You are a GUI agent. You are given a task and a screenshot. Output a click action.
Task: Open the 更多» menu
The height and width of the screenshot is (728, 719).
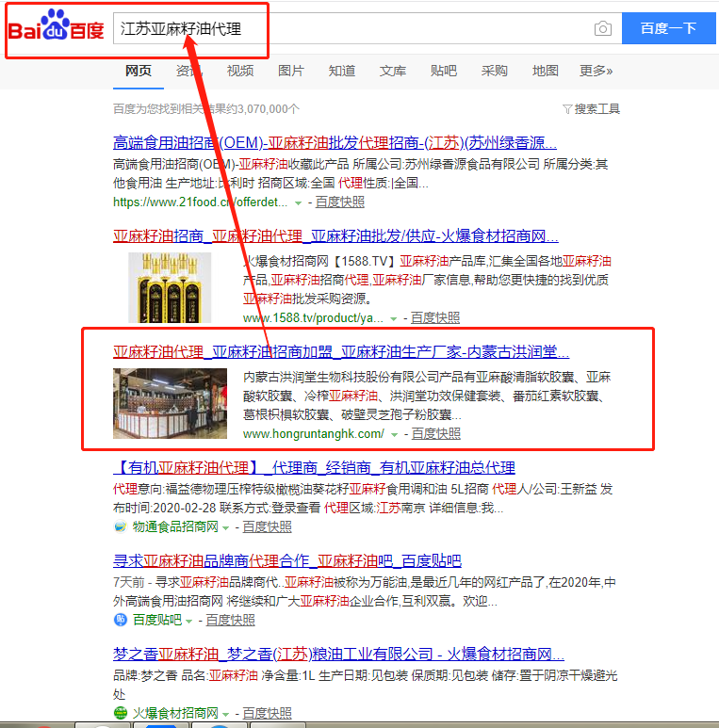coord(596,71)
